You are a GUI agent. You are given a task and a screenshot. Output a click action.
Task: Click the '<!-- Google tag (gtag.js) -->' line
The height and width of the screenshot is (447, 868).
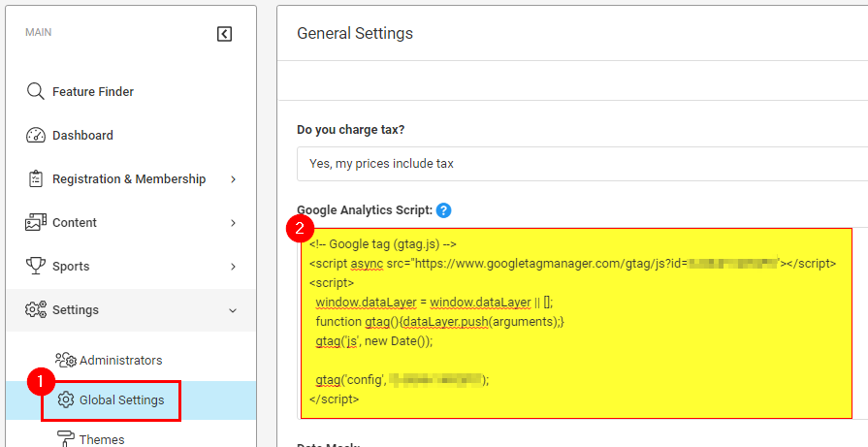pos(382,244)
